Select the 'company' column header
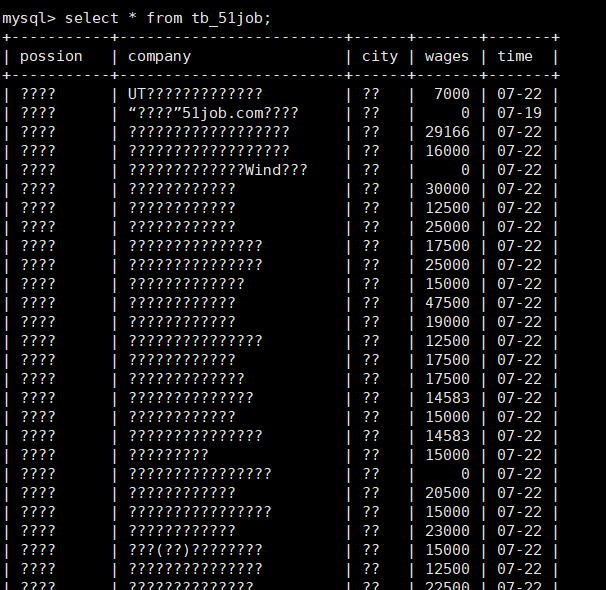Viewport: 606px width, 590px height. click(x=159, y=56)
